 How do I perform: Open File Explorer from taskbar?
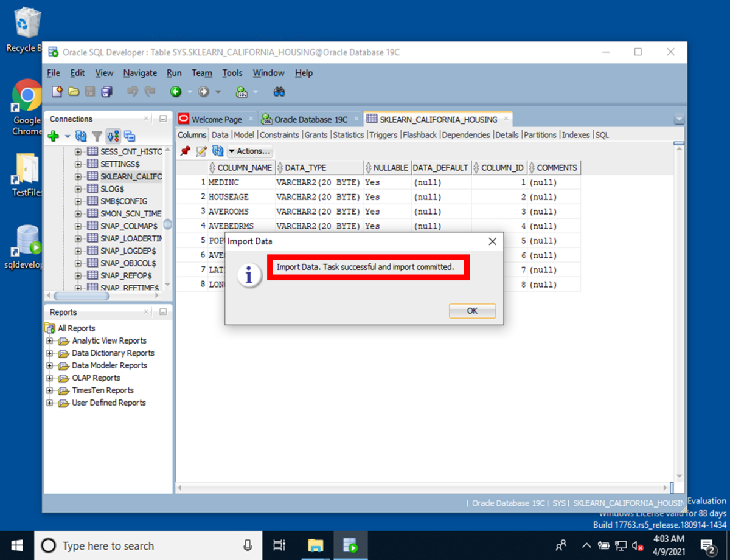pos(315,545)
